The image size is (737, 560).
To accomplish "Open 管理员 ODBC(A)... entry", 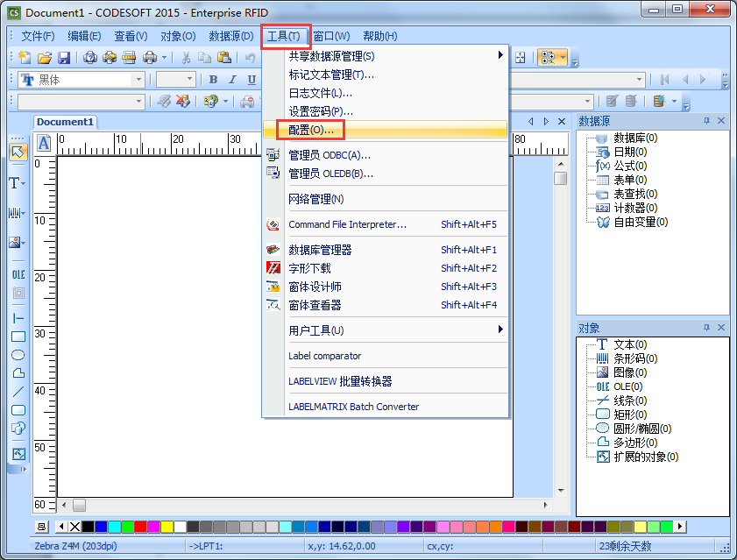I will click(385, 155).
